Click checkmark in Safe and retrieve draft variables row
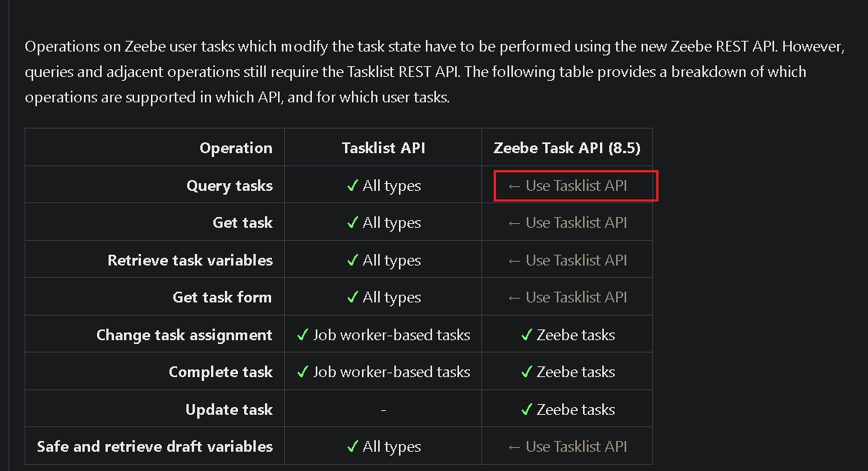This screenshot has width=868, height=471. pyautogui.click(x=353, y=446)
